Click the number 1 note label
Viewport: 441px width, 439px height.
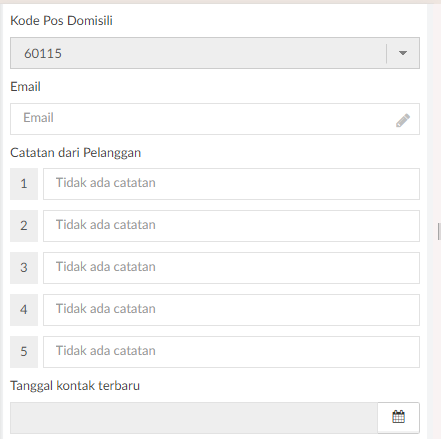[x=24, y=184]
